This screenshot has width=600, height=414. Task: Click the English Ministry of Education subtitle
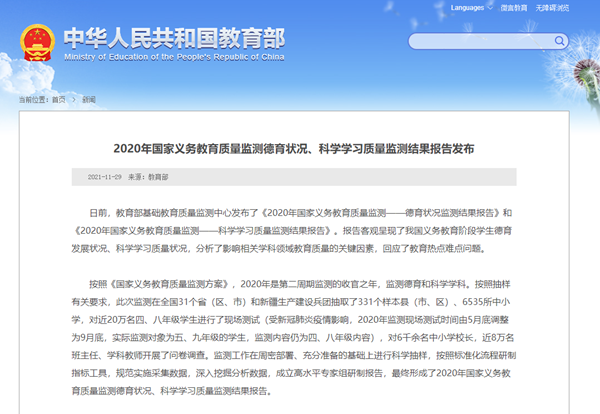(x=173, y=57)
